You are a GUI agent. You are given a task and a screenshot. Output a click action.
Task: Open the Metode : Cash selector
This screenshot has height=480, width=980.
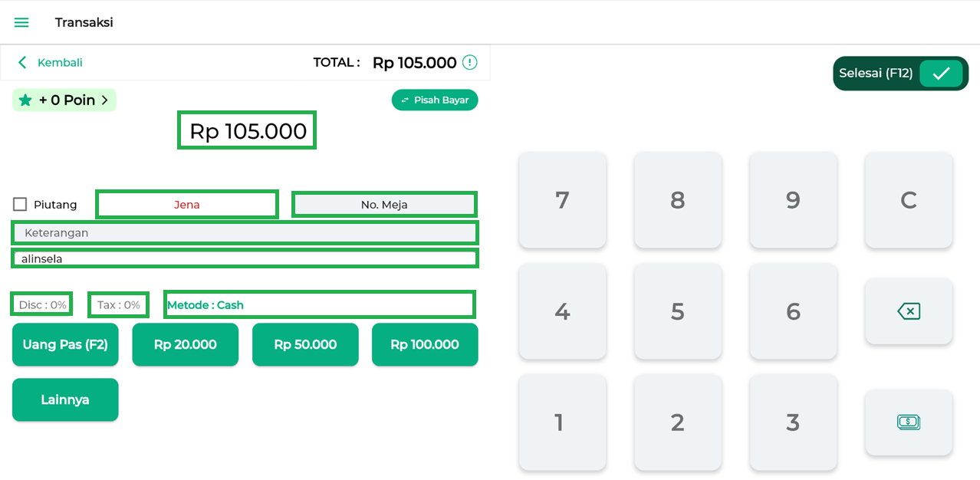320,304
